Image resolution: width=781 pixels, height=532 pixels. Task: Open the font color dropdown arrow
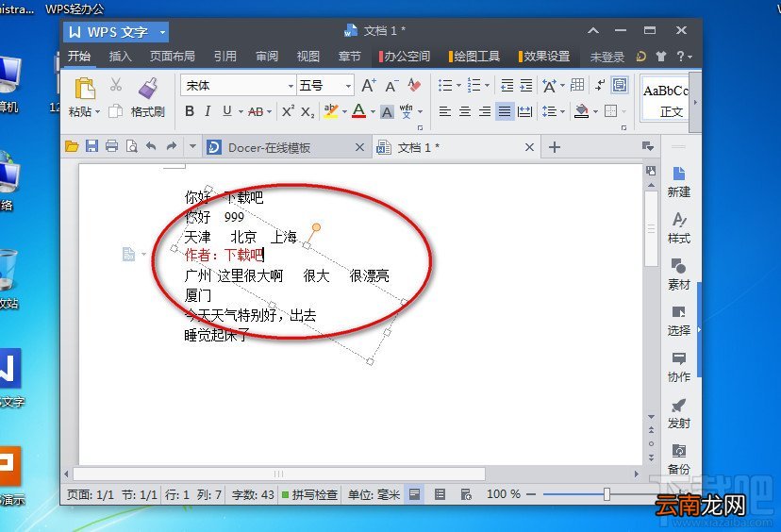373,111
